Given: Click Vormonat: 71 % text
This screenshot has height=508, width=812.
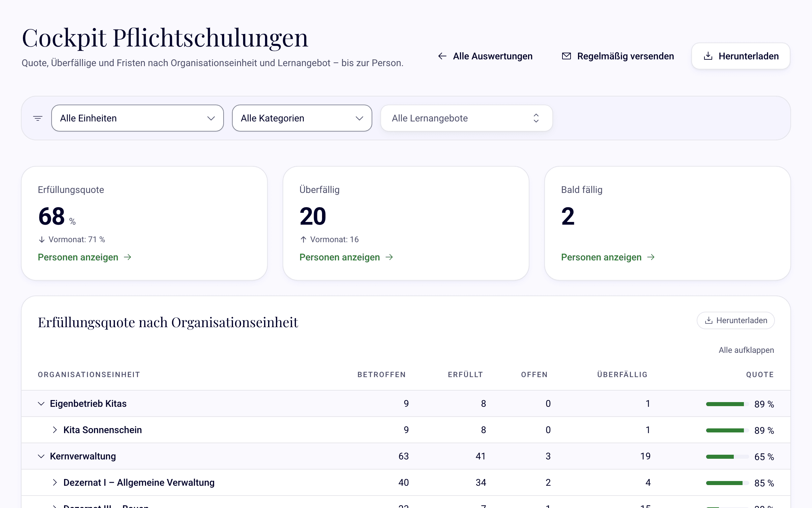Looking at the screenshot, I should pyautogui.click(x=77, y=239).
